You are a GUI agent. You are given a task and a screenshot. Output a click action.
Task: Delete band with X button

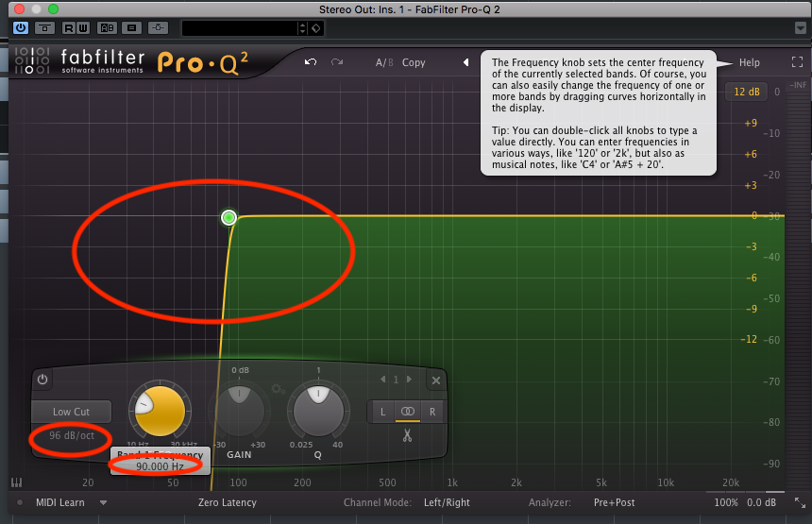pos(436,380)
